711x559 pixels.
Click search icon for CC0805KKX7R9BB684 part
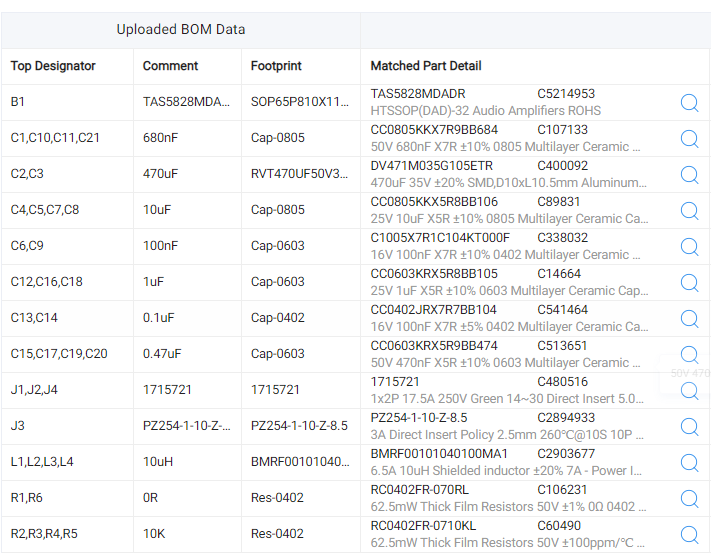click(689, 139)
